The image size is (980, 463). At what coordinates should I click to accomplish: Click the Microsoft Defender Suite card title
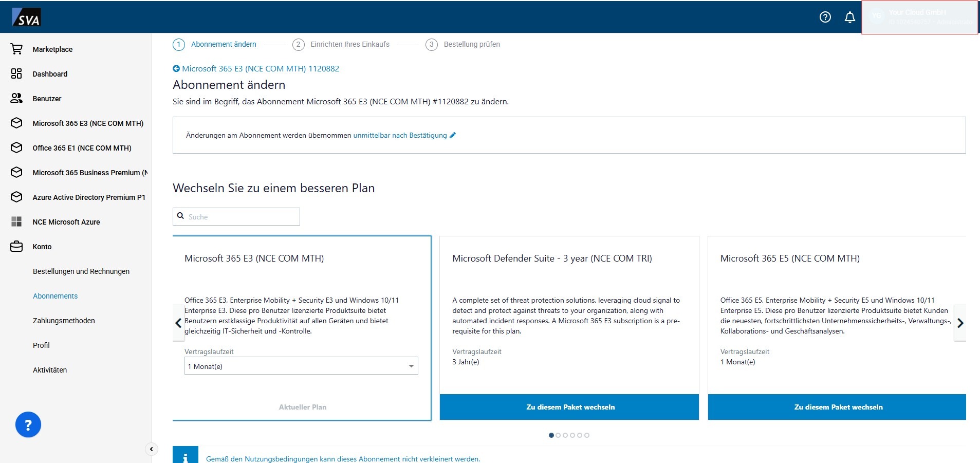coord(552,258)
